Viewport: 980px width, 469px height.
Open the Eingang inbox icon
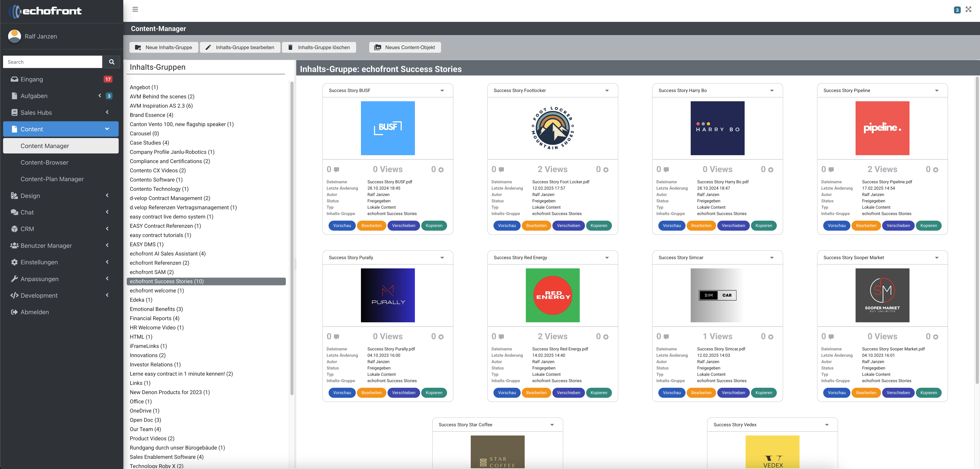(x=14, y=79)
